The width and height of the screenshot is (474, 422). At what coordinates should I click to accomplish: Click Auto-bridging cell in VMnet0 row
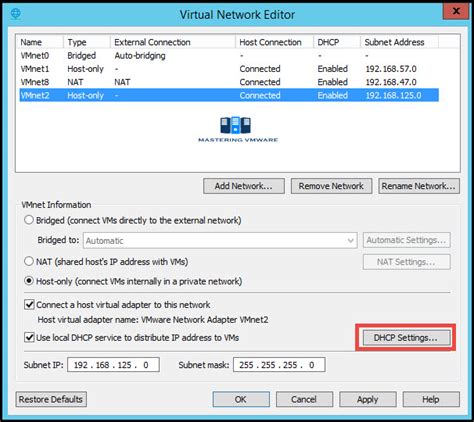pyautogui.click(x=140, y=56)
